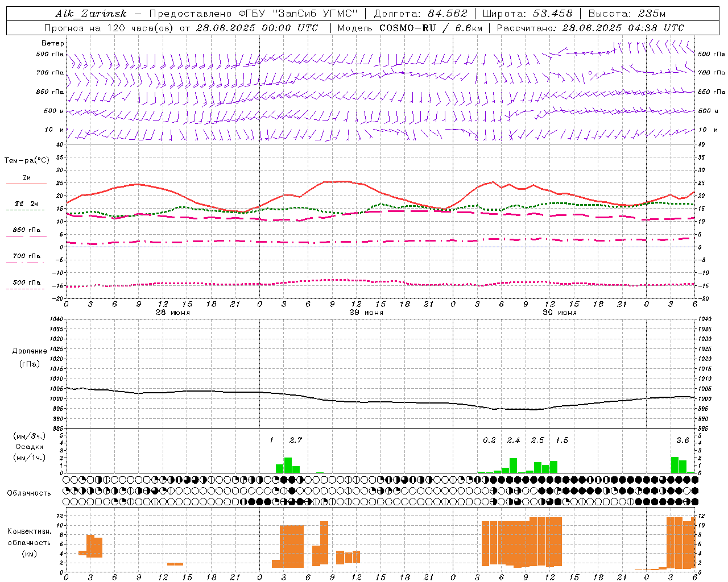Click the 28 июня date label
This screenshot has width=728, height=582.
coord(173,313)
